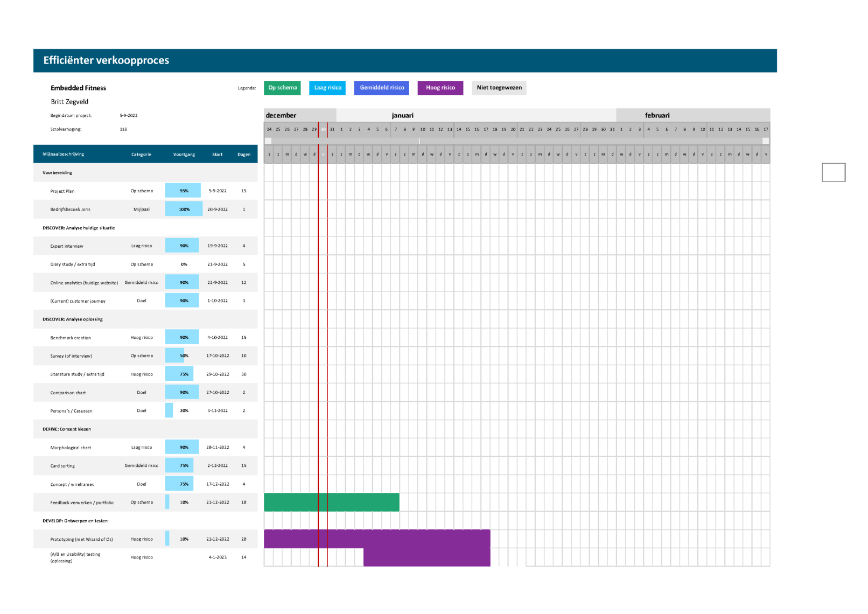Click the 'februari' month header
This screenshot has width=868, height=614.
coord(657,115)
